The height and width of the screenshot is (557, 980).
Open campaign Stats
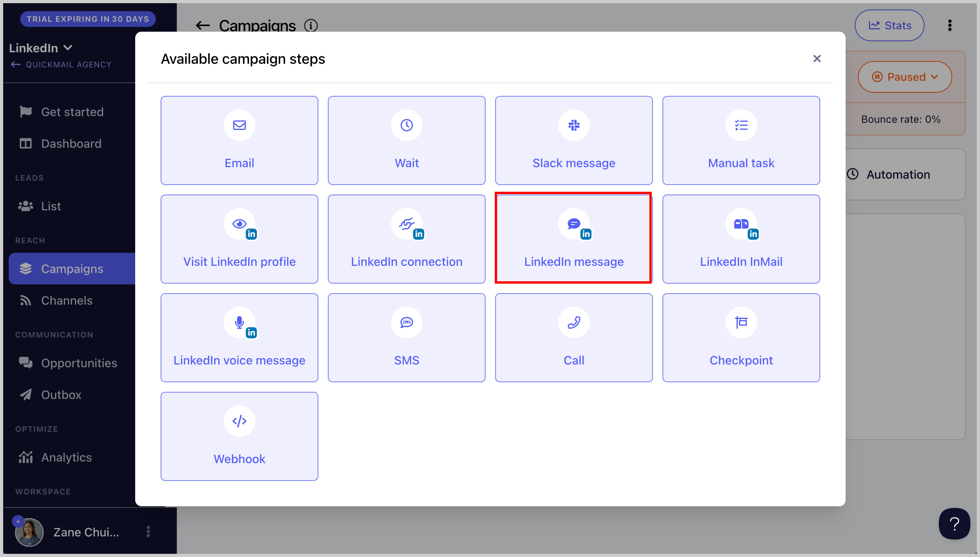point(889,25)
